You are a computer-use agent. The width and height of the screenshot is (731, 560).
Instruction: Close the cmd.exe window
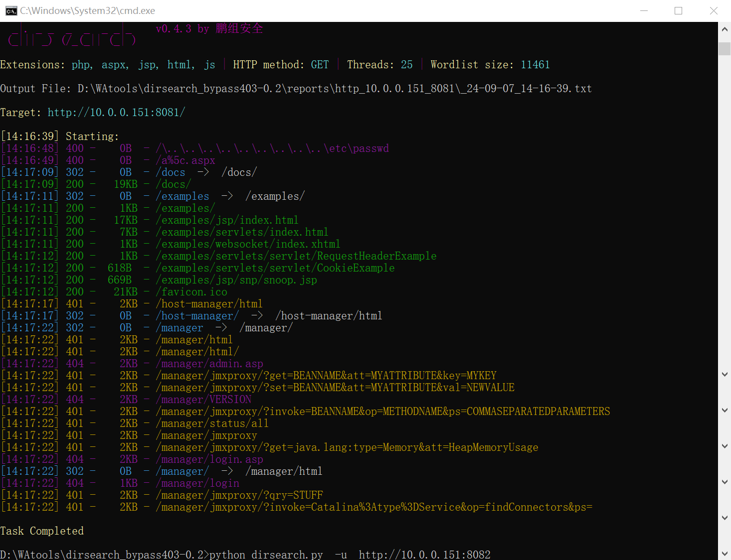[x=714, y=10]
